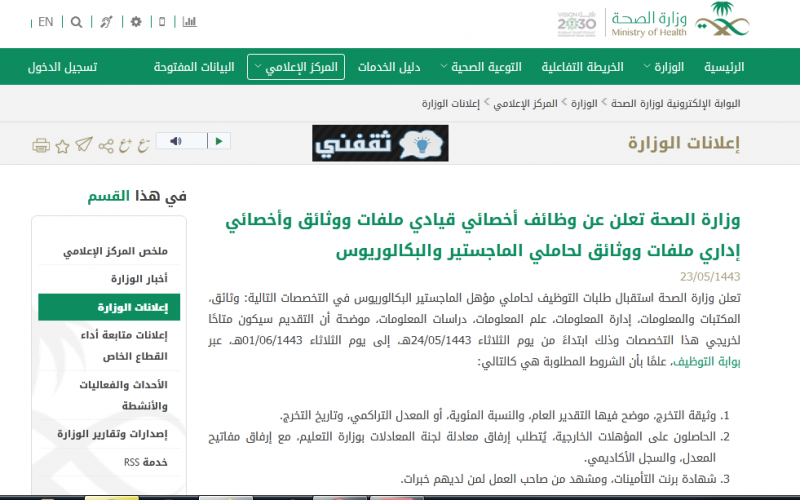Image resolution: width=800 pixels, height=500 pixels.
Task: Click requirement 3 about شهادة برنت التأمينات
Action: tap(565, 480)
